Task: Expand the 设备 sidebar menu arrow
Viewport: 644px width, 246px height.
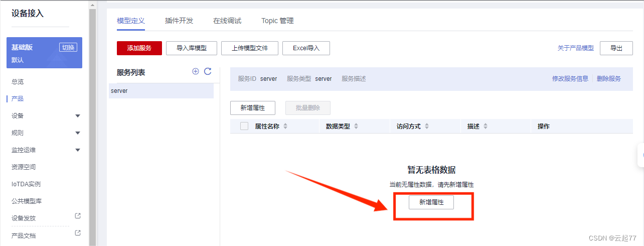Action: (78, 116)
